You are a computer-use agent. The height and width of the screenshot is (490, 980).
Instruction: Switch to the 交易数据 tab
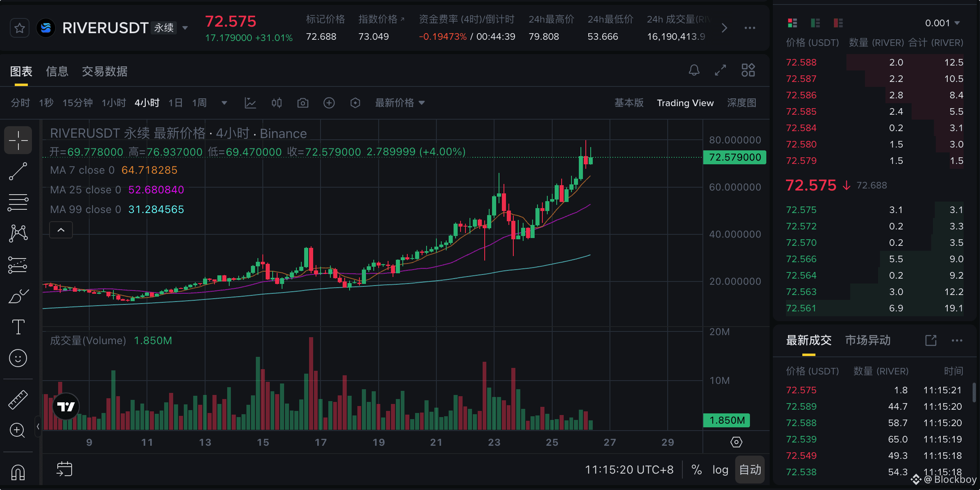coord(104,72)
